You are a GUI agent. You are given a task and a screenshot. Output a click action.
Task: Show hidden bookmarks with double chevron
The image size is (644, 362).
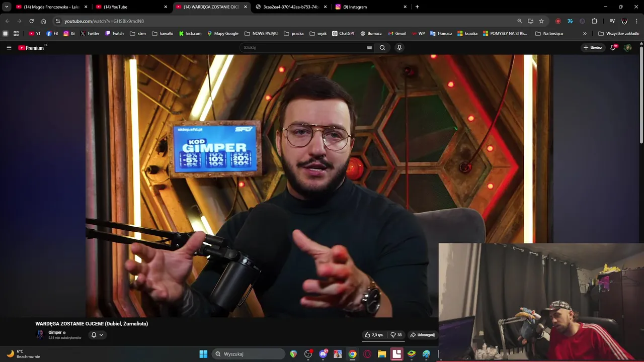tap(585, 34)
